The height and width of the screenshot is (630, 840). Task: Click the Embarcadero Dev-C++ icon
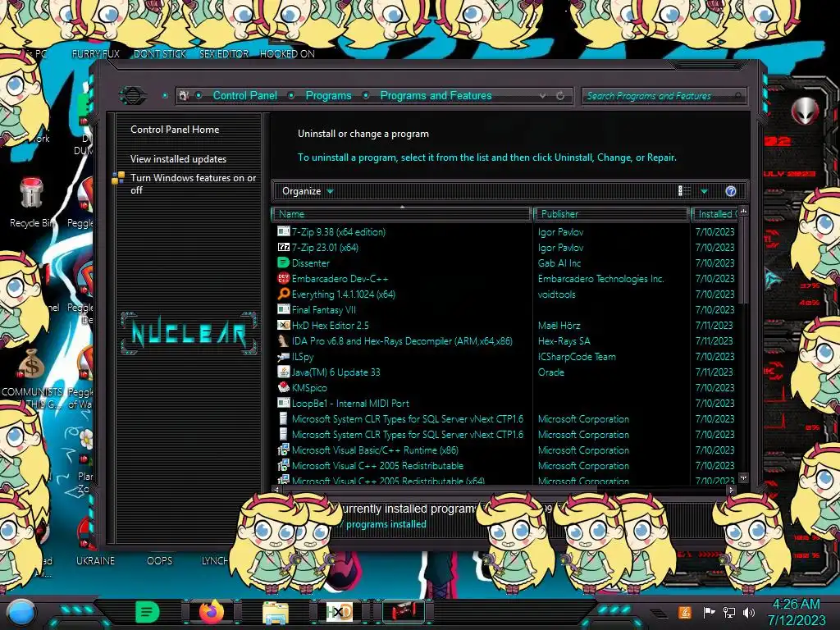pos(283,278)
